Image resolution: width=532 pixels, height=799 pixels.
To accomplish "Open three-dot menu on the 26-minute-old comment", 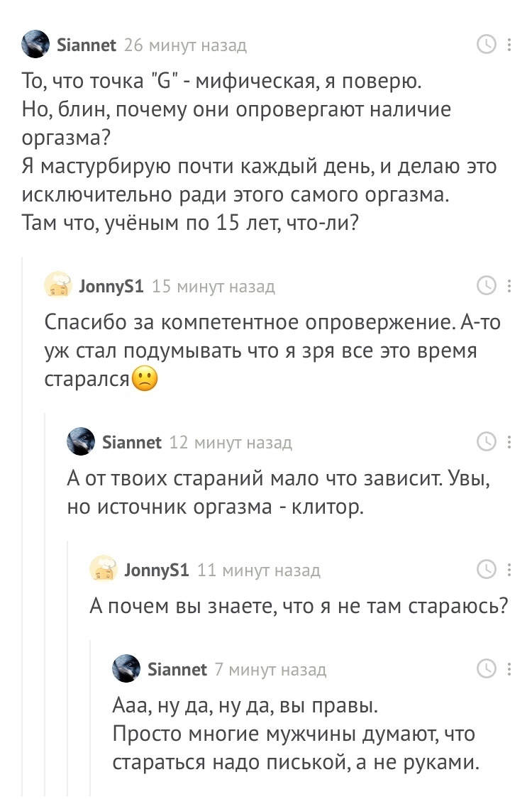I will click(x=509, y=45).
